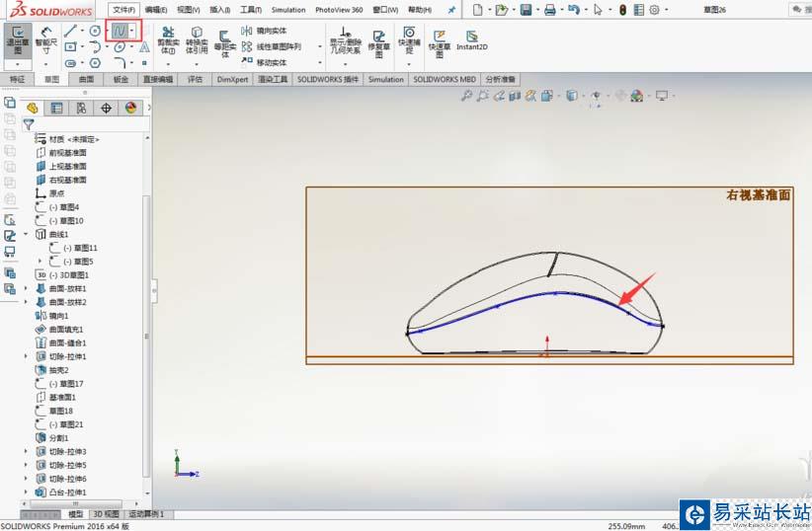Click Convert Entities (转换实体引用) icon
The height and width of the screenshot is (531, 812).
coord(197,40)
